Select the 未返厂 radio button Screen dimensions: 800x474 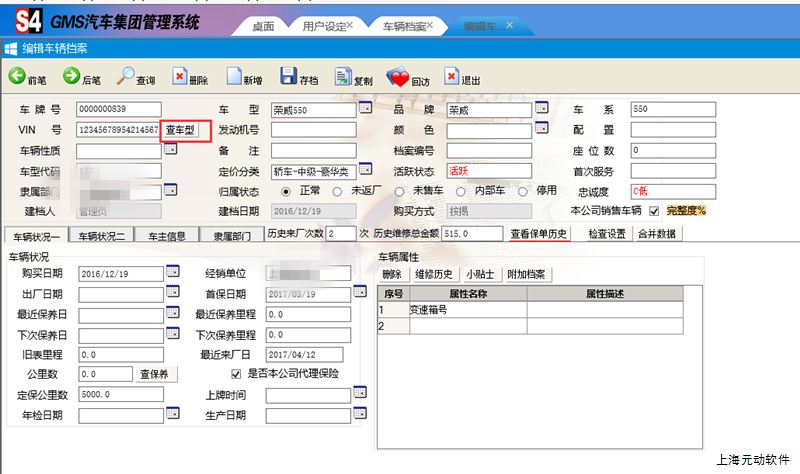click(338, 191)
